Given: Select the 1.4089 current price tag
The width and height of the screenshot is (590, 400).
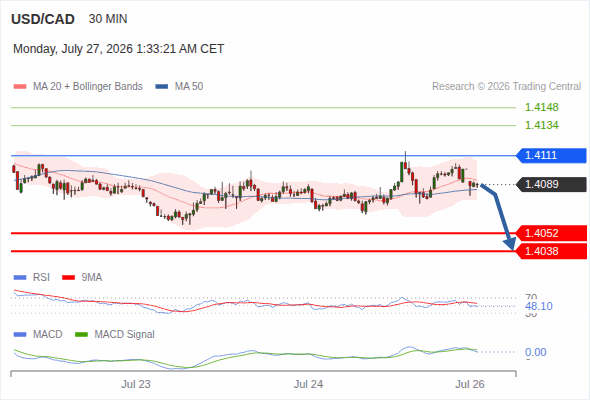Looking at the screenshot, I should 551,184.
